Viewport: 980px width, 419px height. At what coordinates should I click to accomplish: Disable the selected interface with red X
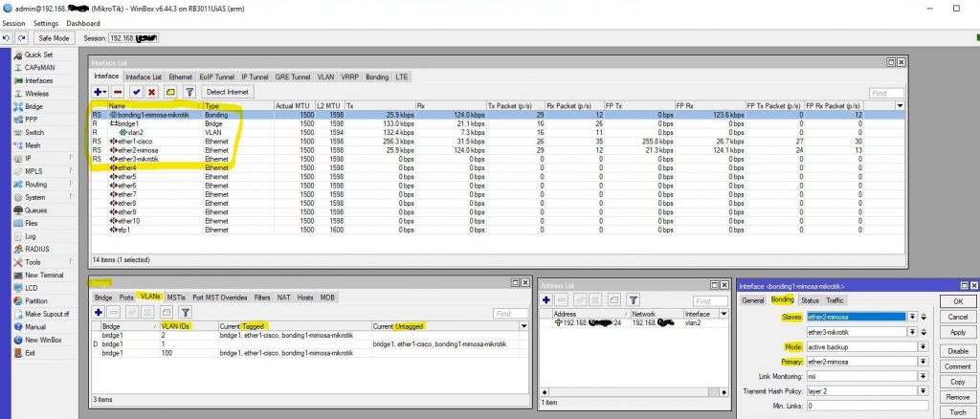pos(152,92)
